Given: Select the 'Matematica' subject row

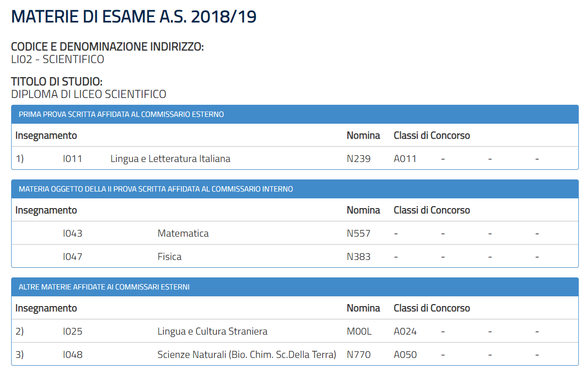Looking at the screenshot, I should (183, 233).
